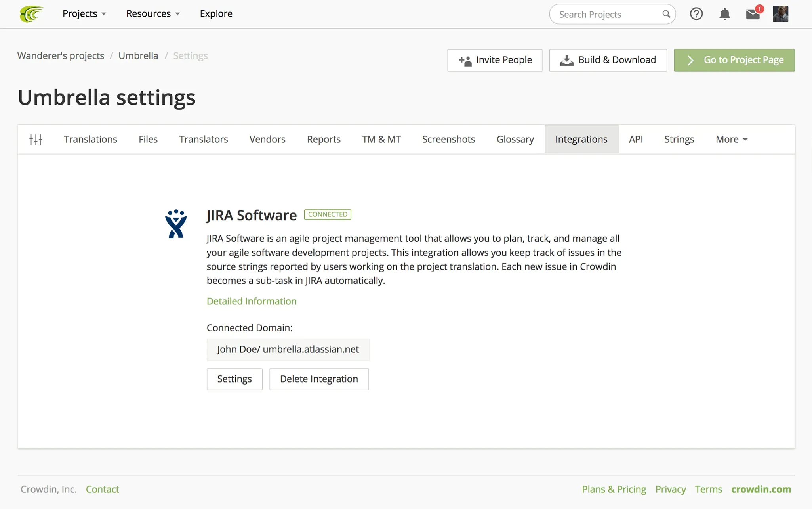Open the notifications bell icon
The image size is (812, 509).
point(724,14)
